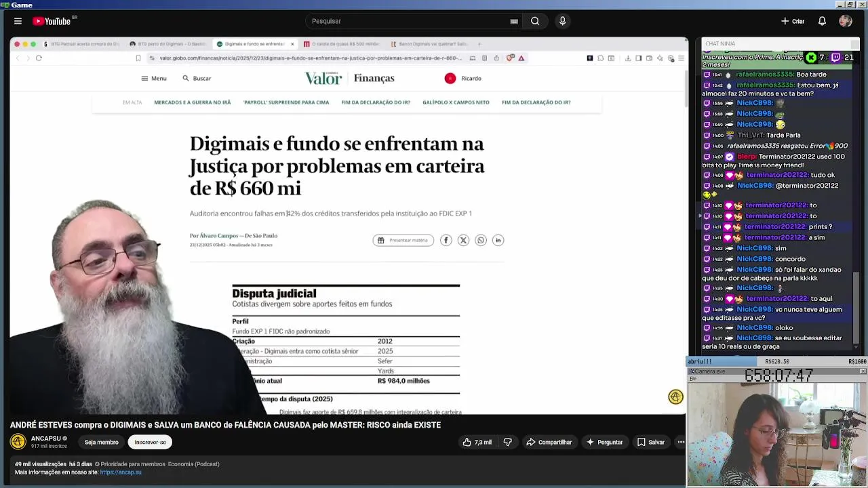Click the ANCAP watermark logo in video corner
Screen dimensions: 868x488
coord(675,397)
